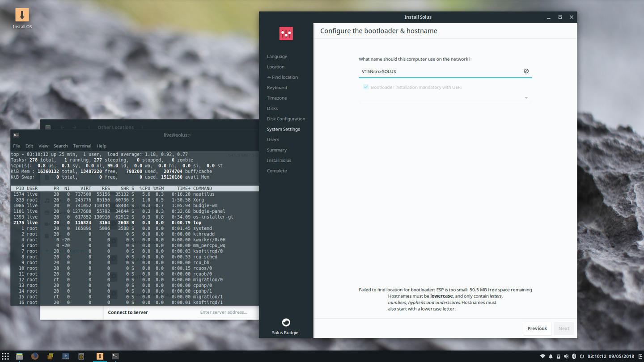Open the Wi-Fi network tray icon
The height and width of the screenshot is (362, 644).
pos(543,356)
